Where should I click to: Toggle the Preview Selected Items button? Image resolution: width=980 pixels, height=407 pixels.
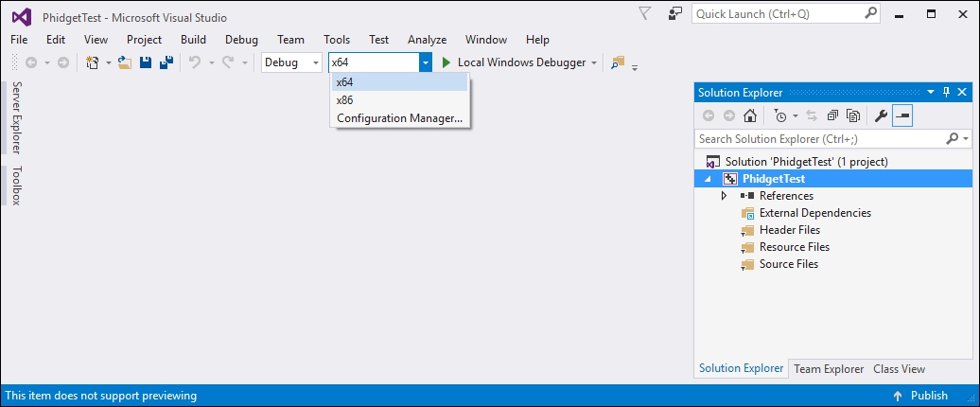[902, 115]
